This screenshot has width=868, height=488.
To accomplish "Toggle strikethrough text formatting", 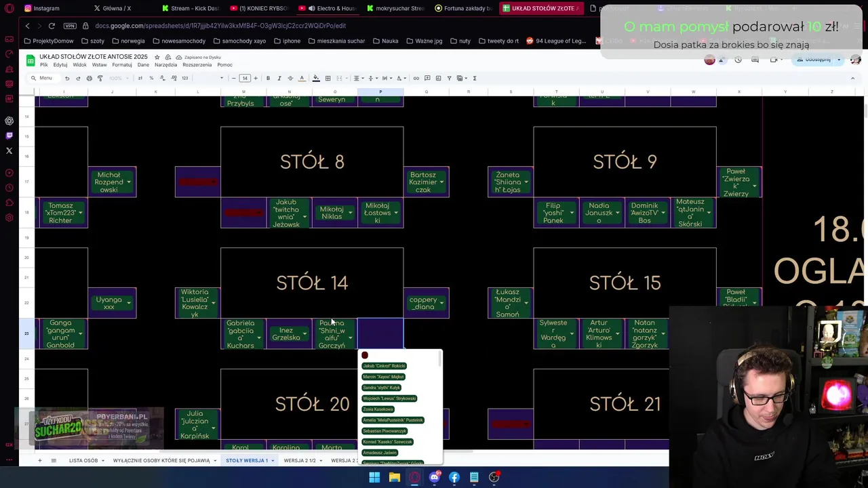I will pyautogui.click(x=290, y=78).
